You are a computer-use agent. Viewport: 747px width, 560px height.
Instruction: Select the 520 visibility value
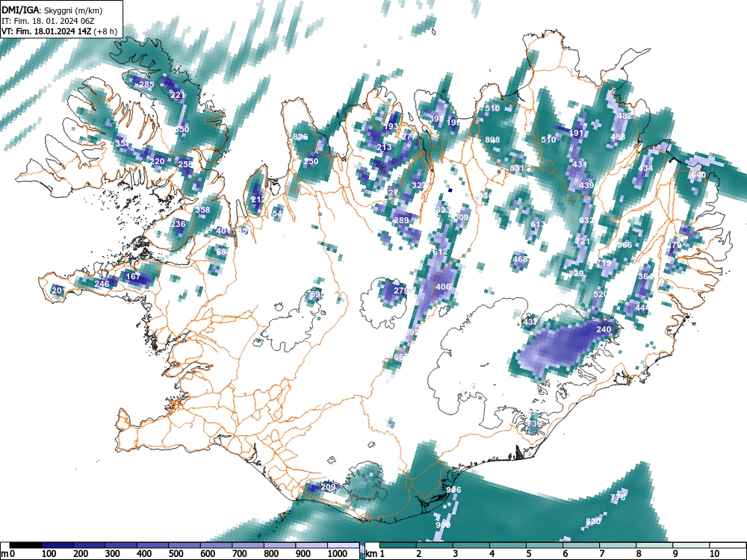[601, 294]
